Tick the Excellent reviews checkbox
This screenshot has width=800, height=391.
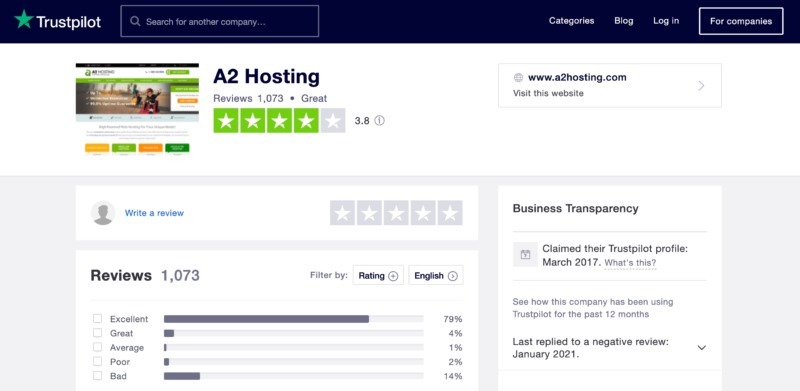97,319
